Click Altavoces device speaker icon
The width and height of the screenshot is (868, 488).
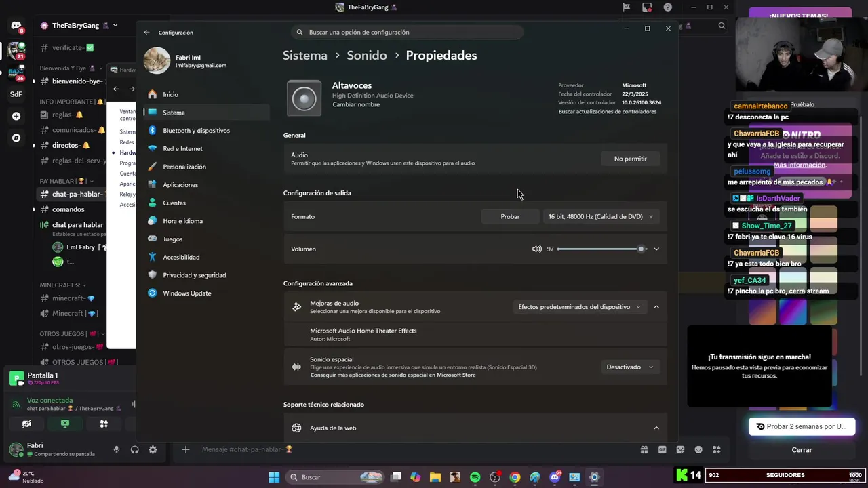tap(304, 99)
